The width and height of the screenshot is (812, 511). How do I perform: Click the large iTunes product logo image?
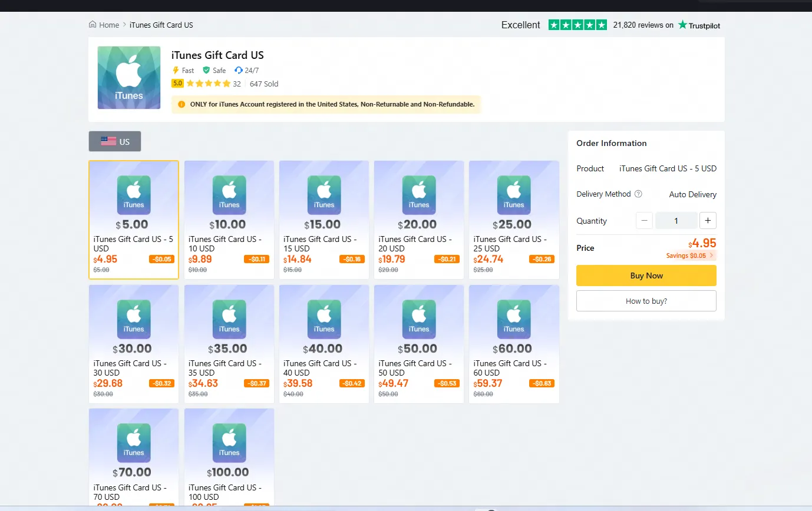pos(129,78)
